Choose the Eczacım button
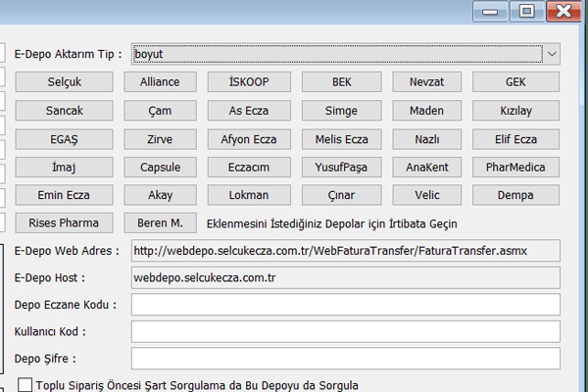588x392 pixels. click(x=249, y=167)
